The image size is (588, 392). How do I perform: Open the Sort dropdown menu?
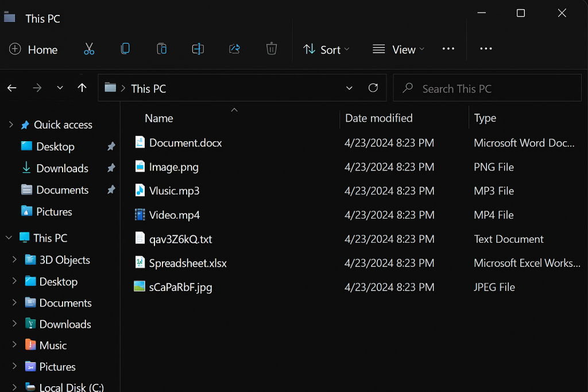[326, 49]
